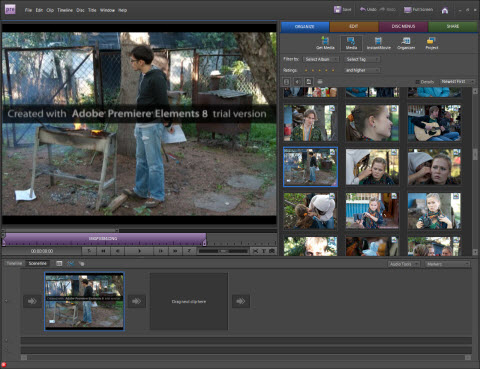The height and width of the screenshot is (369, 480).
Task: Toggle the show still images filter button
Action: coord(309,82)
